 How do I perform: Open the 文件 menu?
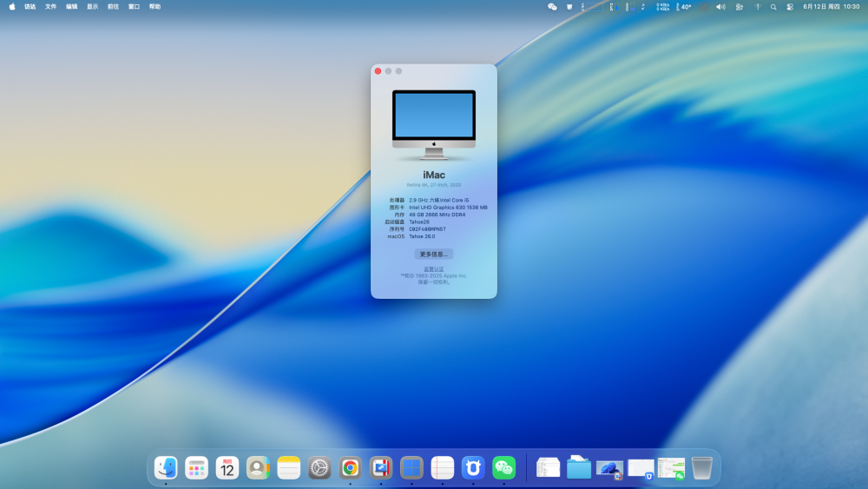coord(51,7)
